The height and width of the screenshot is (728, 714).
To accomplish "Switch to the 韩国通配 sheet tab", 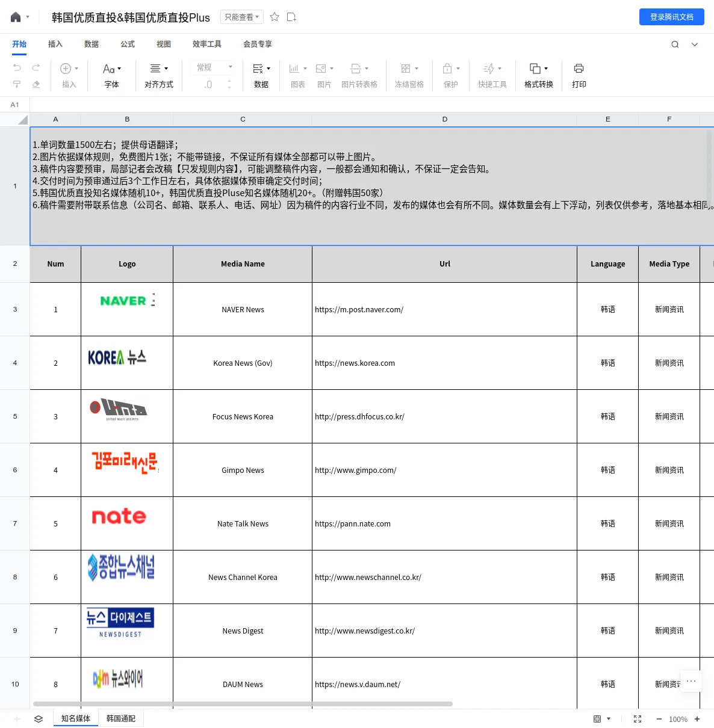I will (x=121, y=718).
